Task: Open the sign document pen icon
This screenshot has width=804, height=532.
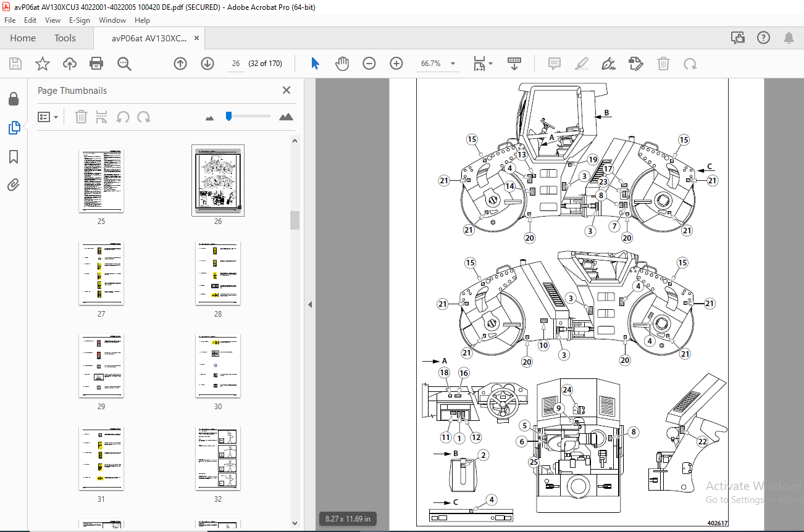Action: point(609,64)
